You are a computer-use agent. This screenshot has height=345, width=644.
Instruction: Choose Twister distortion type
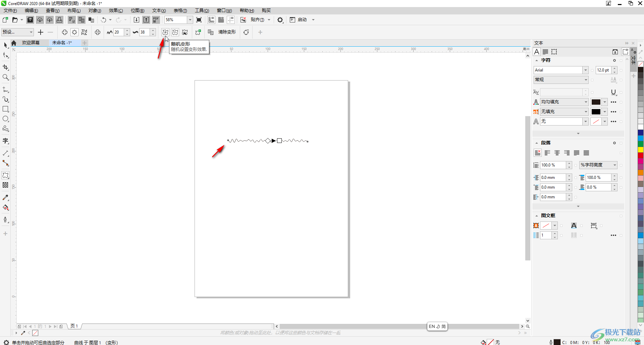click(x=84, y=32)
